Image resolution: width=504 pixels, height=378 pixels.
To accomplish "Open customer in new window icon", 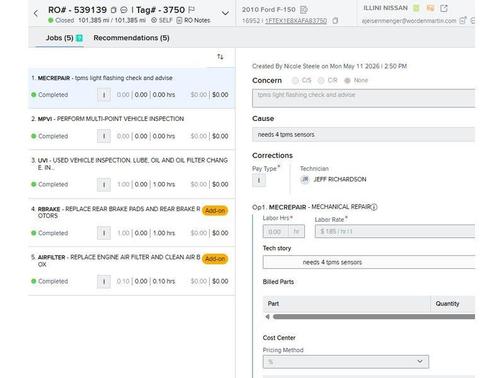I will tap(444, 8).
